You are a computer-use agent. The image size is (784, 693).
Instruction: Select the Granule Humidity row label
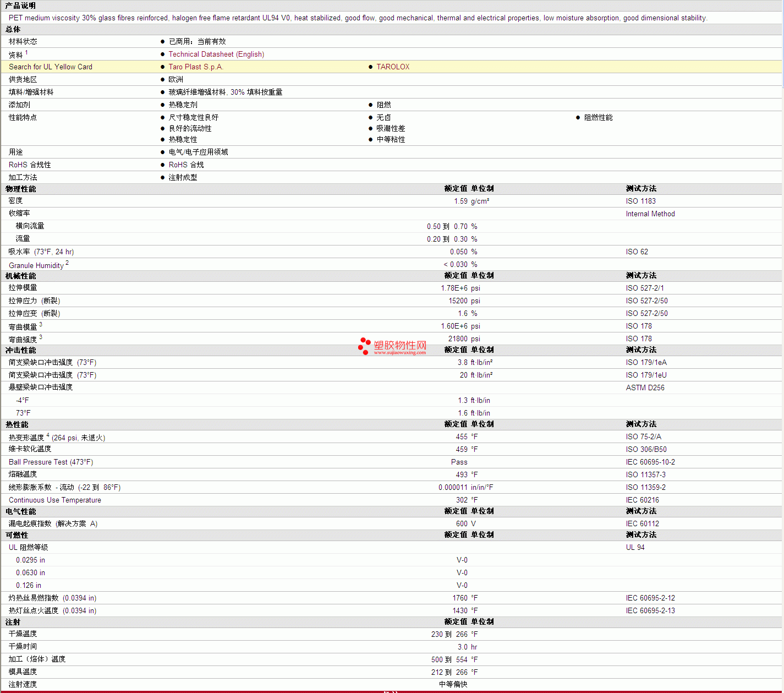(36, 265)
